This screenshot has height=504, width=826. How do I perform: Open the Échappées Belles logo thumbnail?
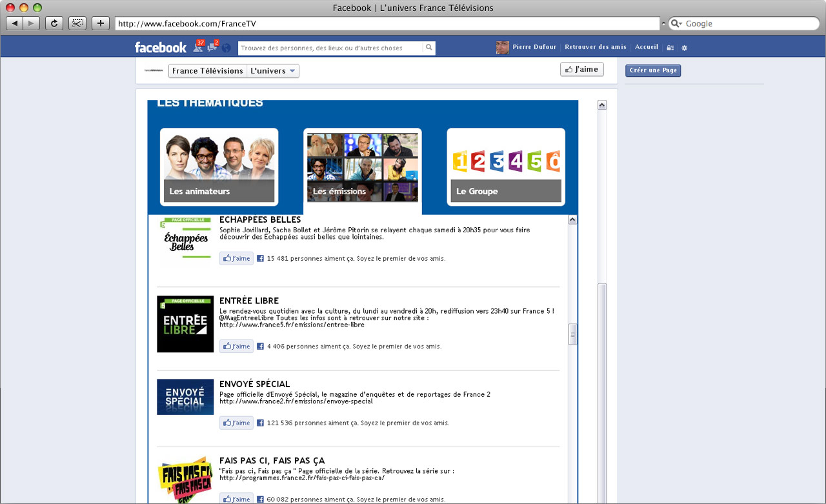point(185,238)
